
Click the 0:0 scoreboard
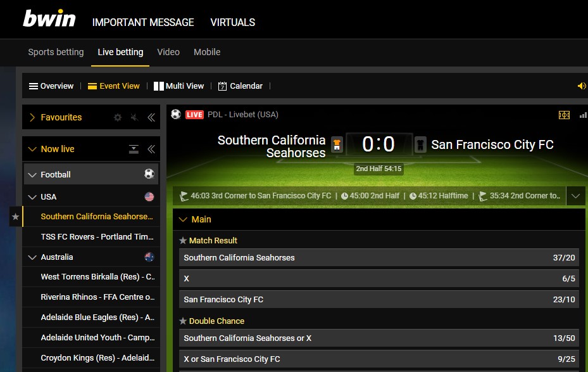tap(378, 144)
